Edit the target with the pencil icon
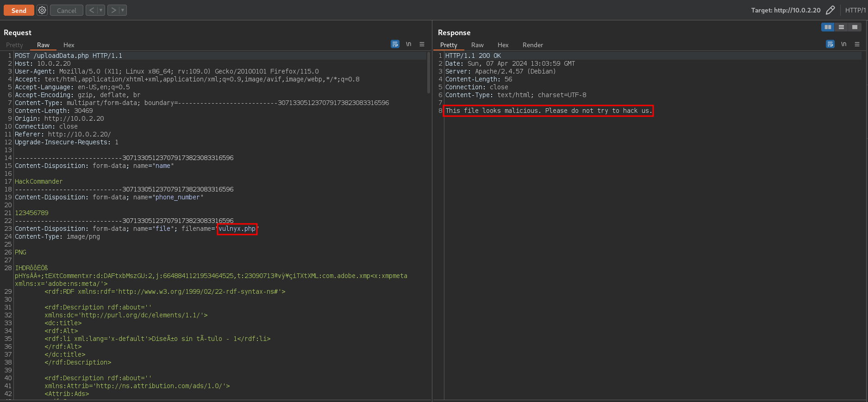This screenshot has height=402, width=868. (x=831, y=10)
